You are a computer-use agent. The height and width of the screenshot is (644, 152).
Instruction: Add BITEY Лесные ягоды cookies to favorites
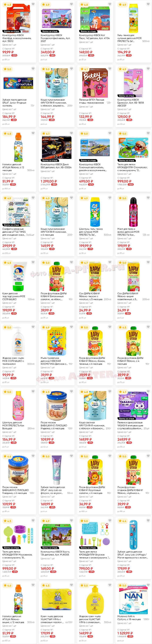pyautogui.click(x=110, y=69)
